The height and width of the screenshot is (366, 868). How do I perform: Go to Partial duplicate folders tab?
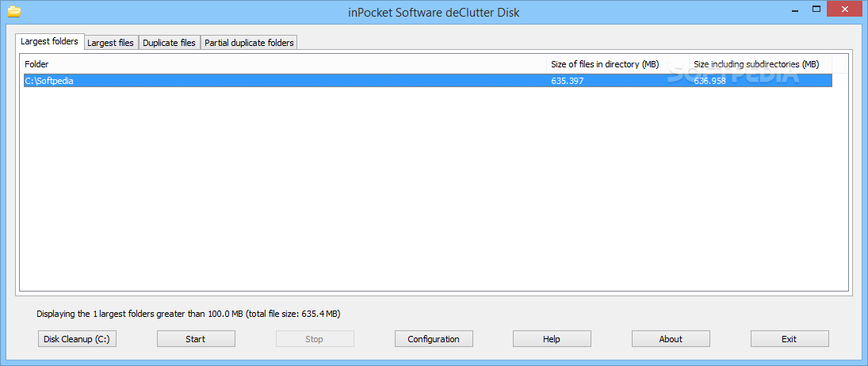249,43
